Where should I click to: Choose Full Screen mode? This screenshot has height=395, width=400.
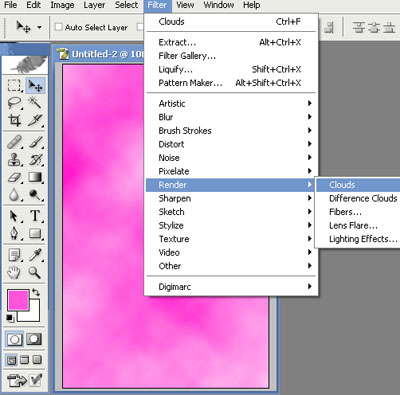37,360
